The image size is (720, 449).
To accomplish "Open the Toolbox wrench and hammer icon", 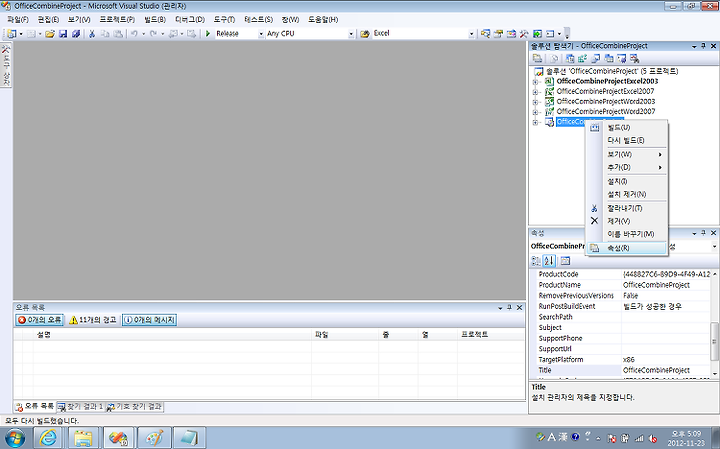I will tap(524, 34).
